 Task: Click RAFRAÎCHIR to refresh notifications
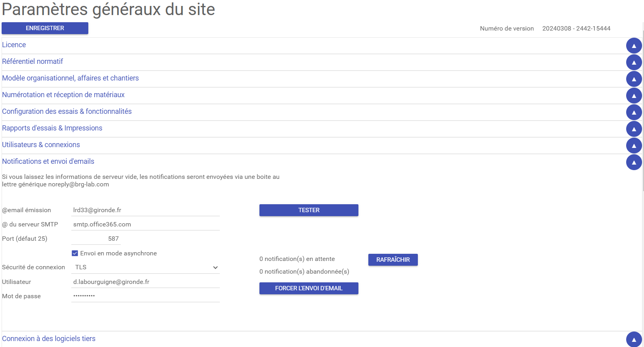pyautogui.click(x=393, y=260)
